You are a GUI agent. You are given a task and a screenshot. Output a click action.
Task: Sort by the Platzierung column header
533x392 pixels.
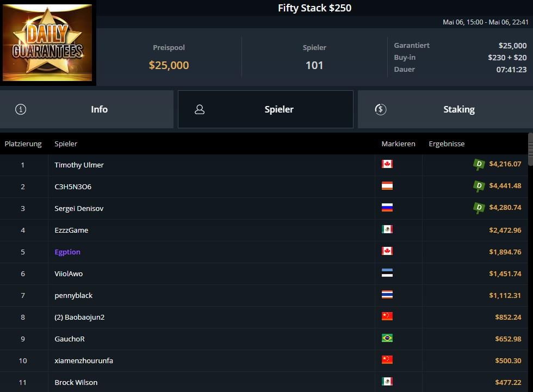pos(23,144)
